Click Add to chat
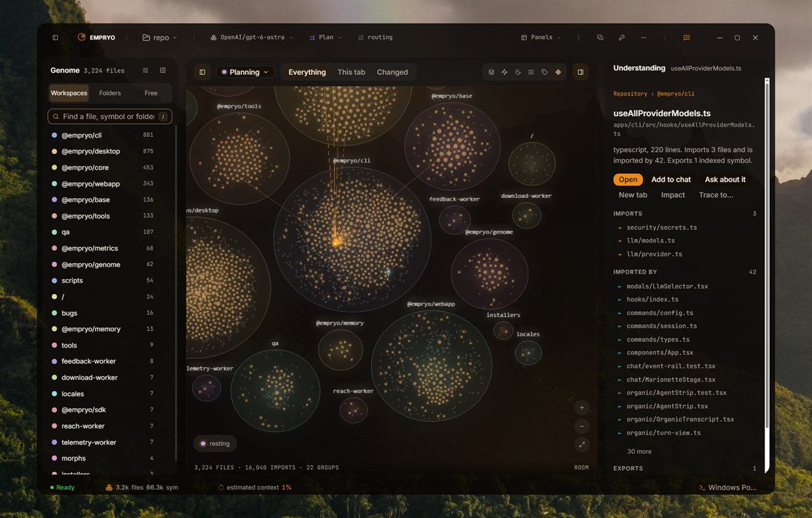812x518 pixels. 671,180
